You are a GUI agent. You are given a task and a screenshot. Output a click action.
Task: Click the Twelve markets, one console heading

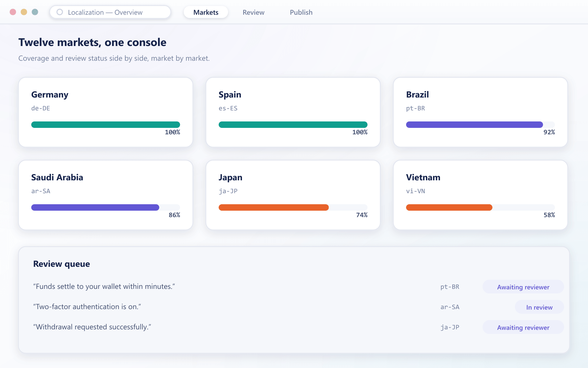pos(92,42)
